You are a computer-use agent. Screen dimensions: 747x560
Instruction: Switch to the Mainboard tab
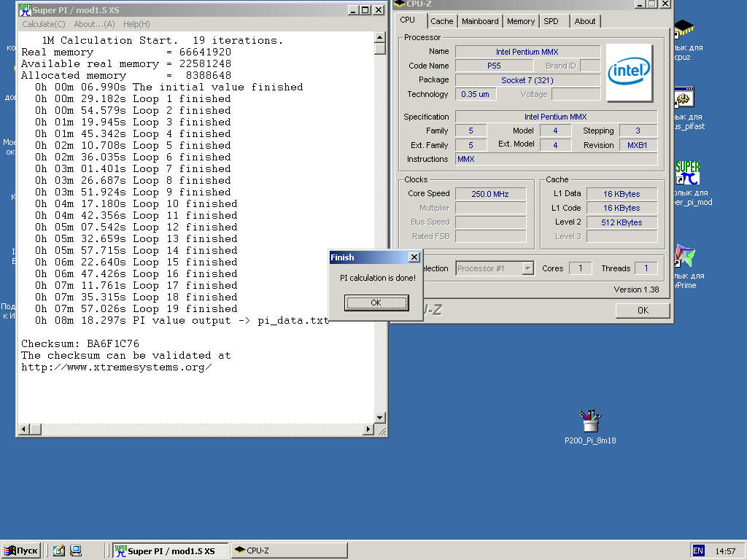point(480,21)
